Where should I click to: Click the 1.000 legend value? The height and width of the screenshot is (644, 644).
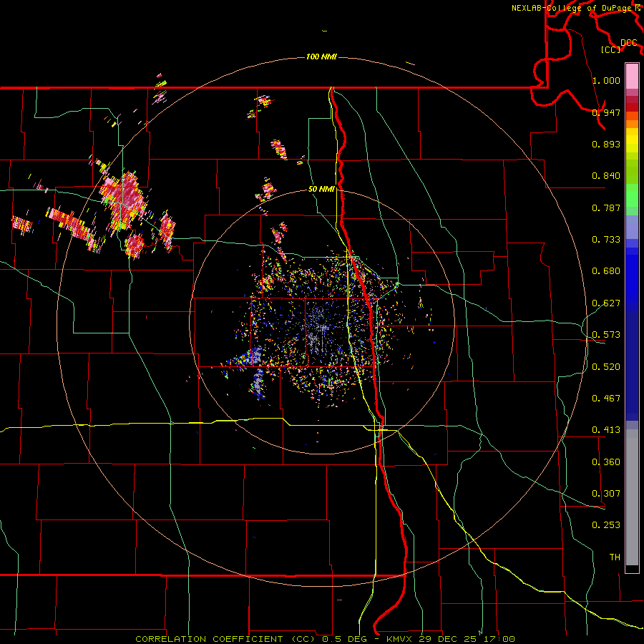[x=606, y=80]
